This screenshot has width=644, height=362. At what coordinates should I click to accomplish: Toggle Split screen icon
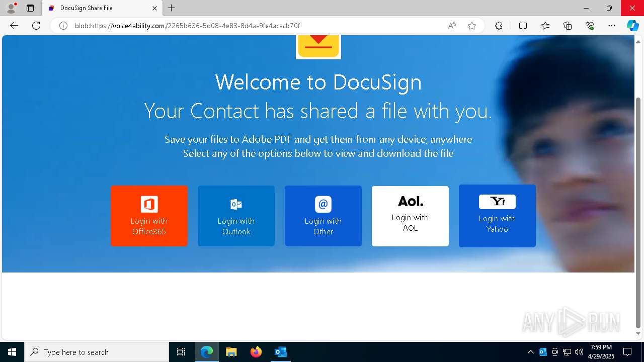523,26
